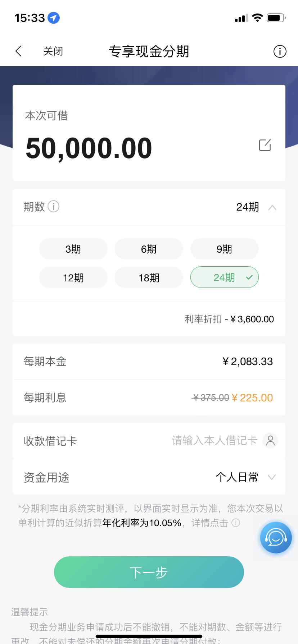The width and height of the screenshot is (298, 644).
Task: Open customer service headset chat icon
Action: coord(276,538)
